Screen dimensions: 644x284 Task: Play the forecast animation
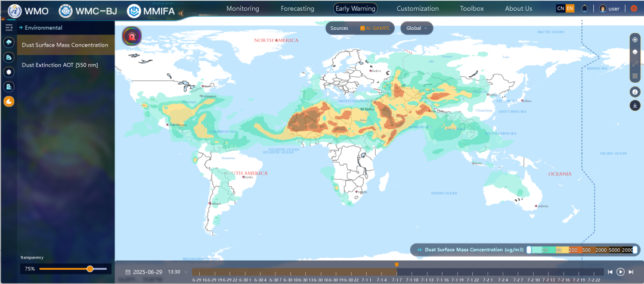[x=621, y=271]
